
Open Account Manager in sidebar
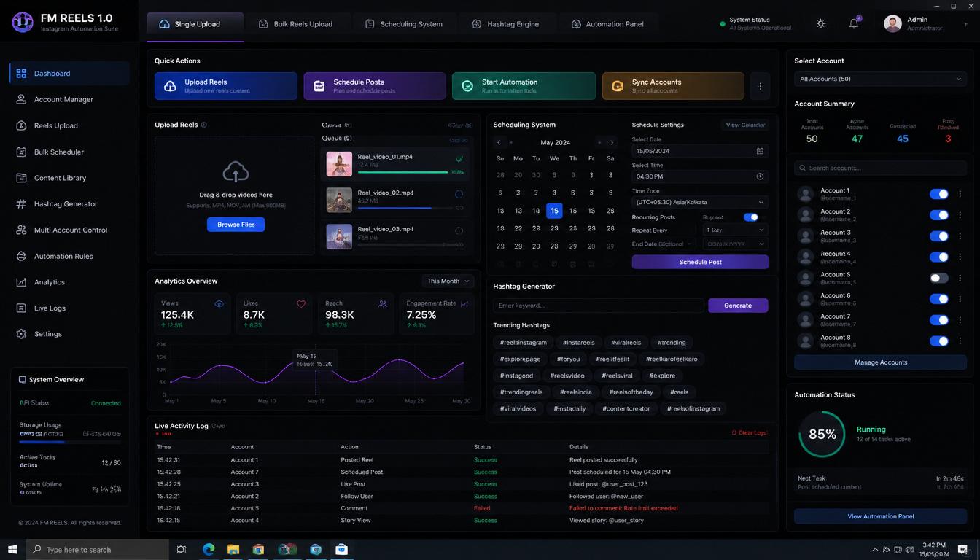[69, 99]
